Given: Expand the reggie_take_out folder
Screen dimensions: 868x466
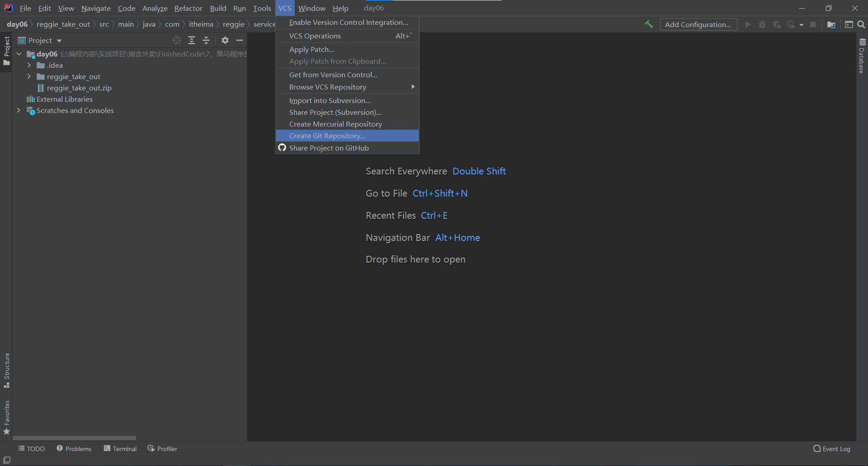Looking at the screenshot, I should tap(29, 76).
